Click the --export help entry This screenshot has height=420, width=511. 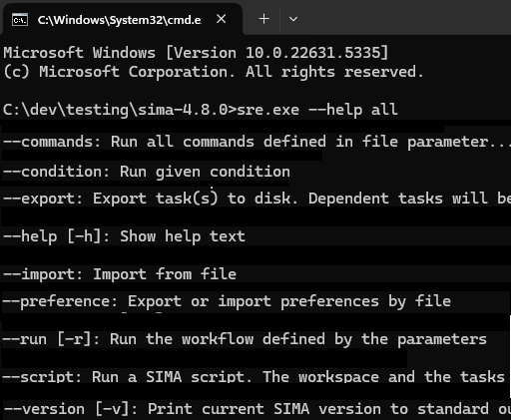click(255, 199)
